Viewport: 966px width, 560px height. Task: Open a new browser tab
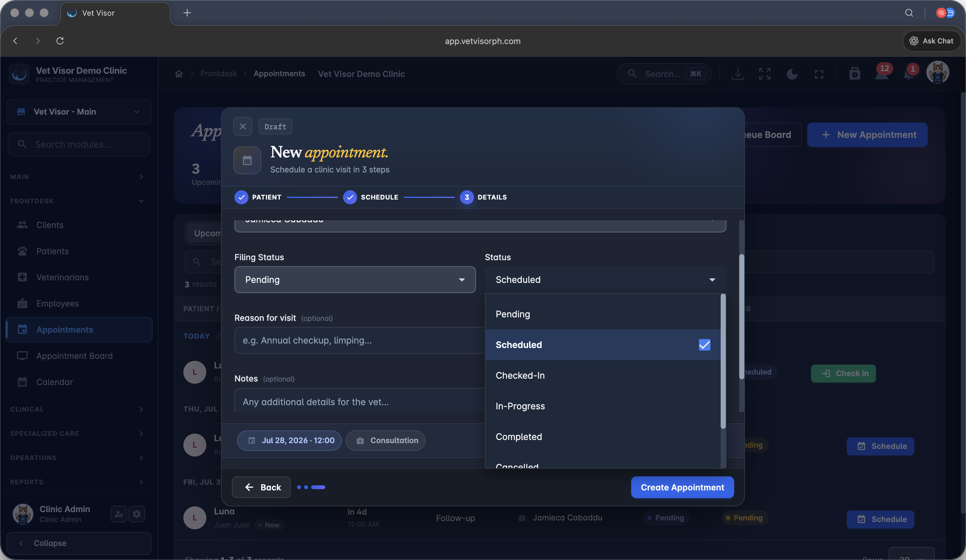pos(187,13)
